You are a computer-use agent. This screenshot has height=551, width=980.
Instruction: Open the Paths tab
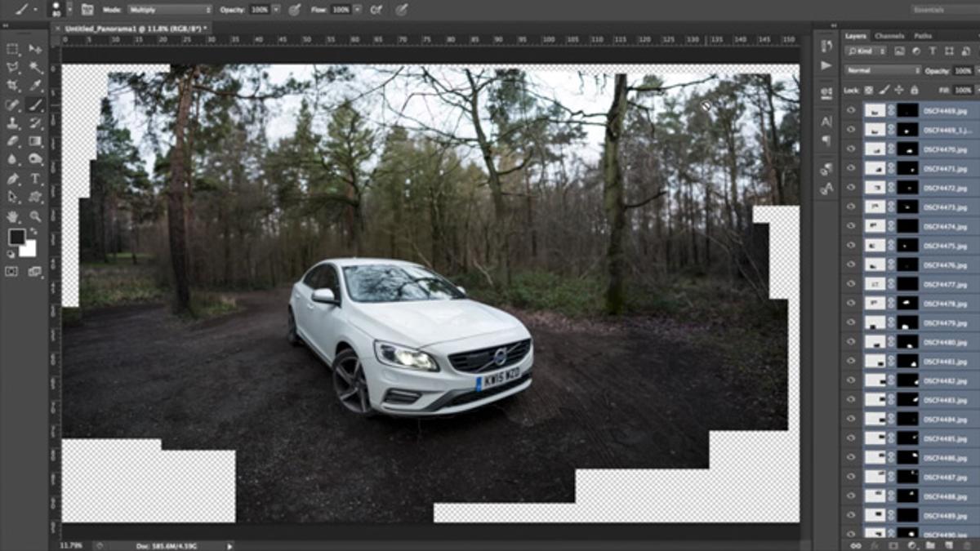pos(923,36)
